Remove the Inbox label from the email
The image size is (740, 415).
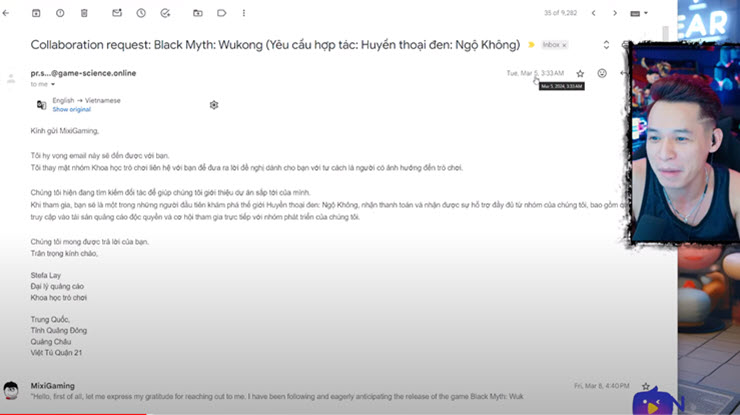coord(566,45)
